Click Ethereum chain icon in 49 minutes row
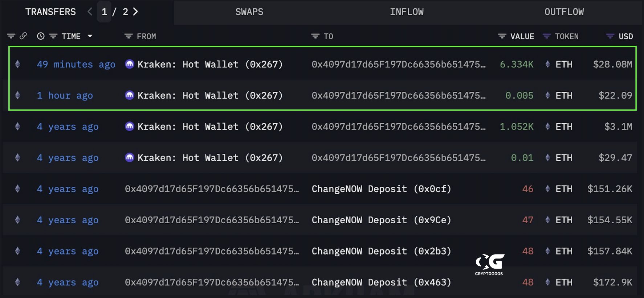Screen dimensions: 644x298 17,64
